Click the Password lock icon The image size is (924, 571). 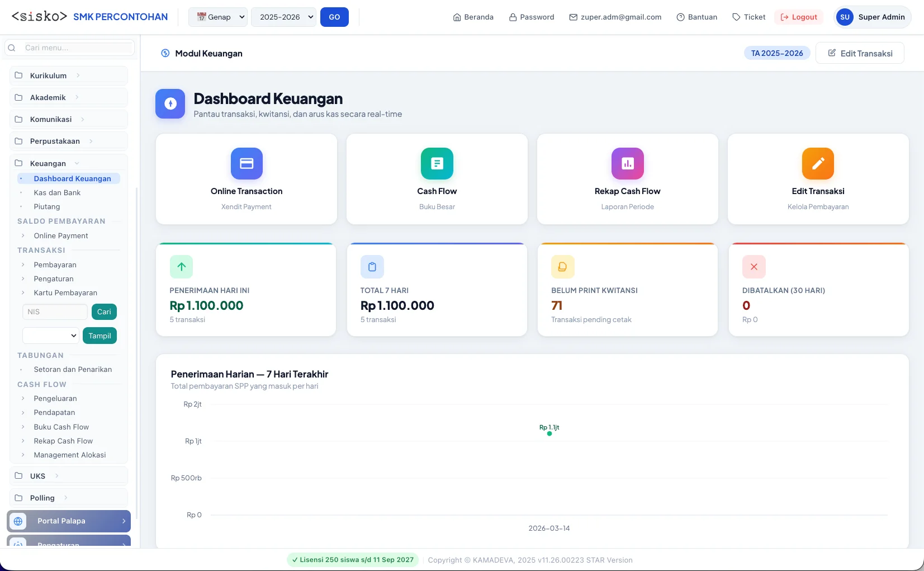[513, 17]
